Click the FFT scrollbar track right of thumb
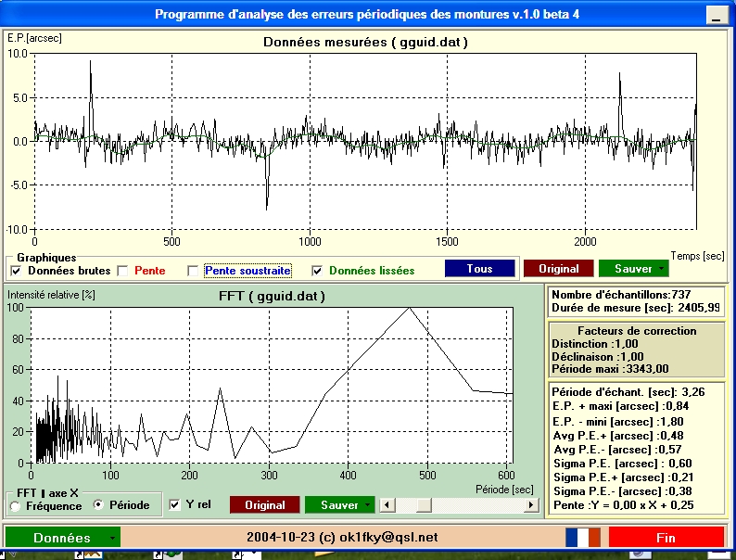The height and width of the screenshot is (560, 736). click(x=477, y=505)
